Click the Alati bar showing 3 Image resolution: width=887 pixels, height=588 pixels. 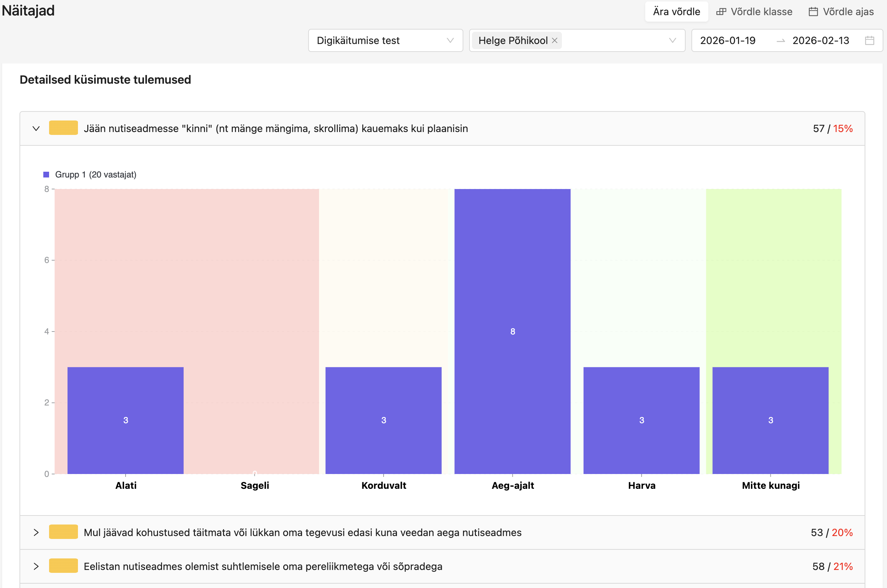tap(126, 420)
